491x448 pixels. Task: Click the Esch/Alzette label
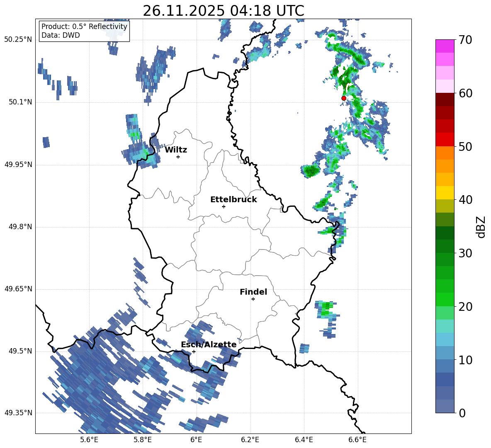click(x=209, y=344)
